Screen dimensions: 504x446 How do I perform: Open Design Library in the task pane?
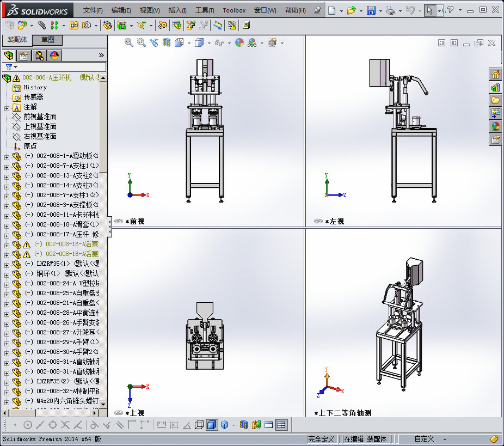(x=496, y=87)
